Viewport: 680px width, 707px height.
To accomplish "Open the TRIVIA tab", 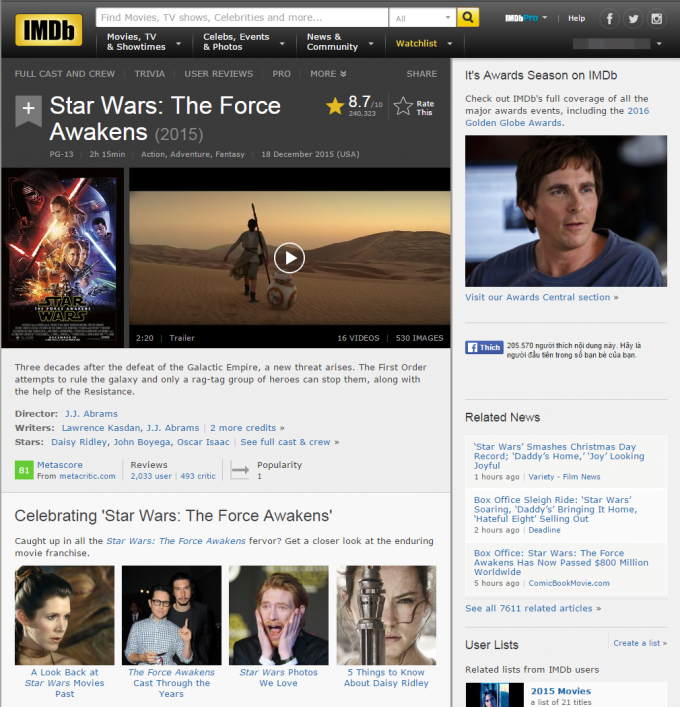I will click(150, 73).
